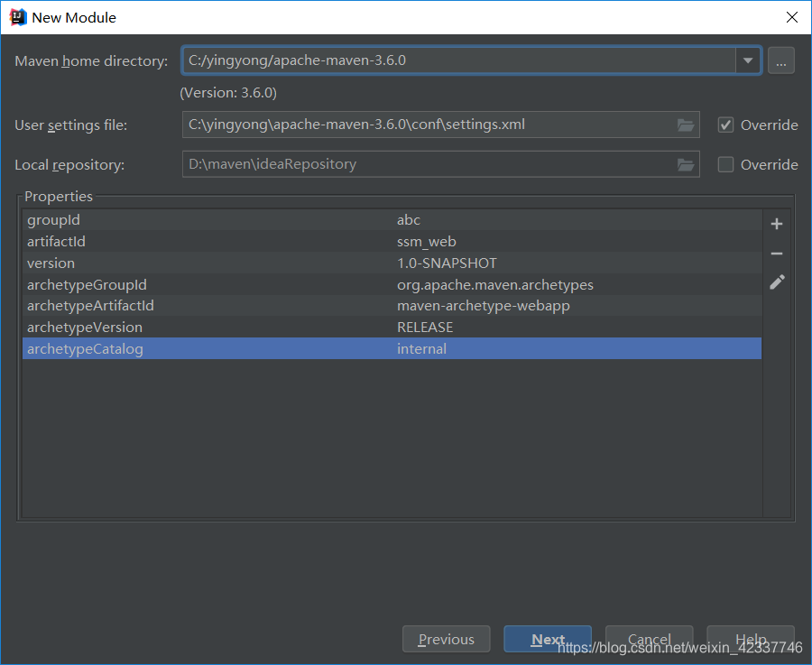
Task: Select the archetypeGroupId property row
Action: click(x=392, y=284)
